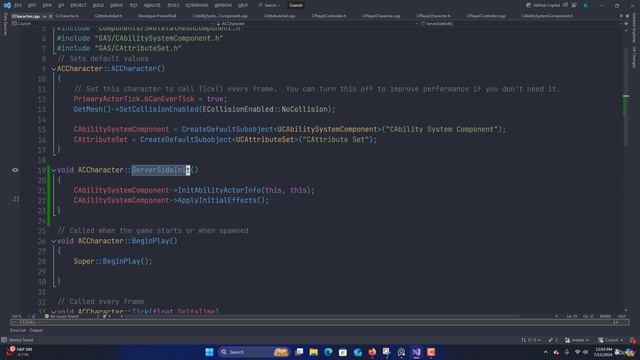This screenshot has height=360, width=640.
Task: Switch to the CPlayerController.h tab
Action: pyautogui.click(x=329, y=16)
